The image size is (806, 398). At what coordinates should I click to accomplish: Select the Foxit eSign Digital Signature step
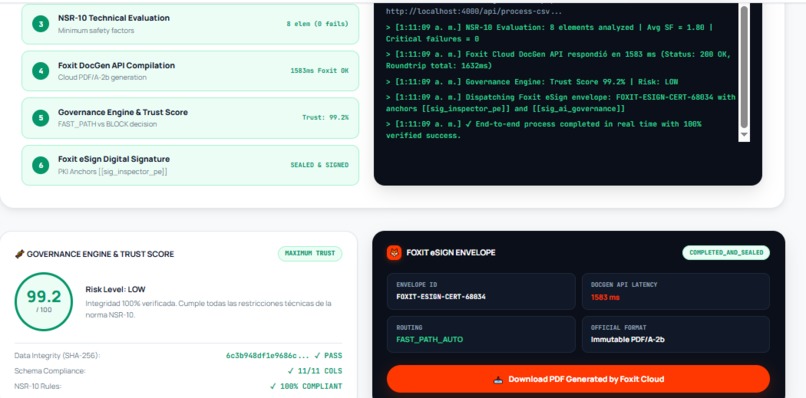click(x=190, y=165)
